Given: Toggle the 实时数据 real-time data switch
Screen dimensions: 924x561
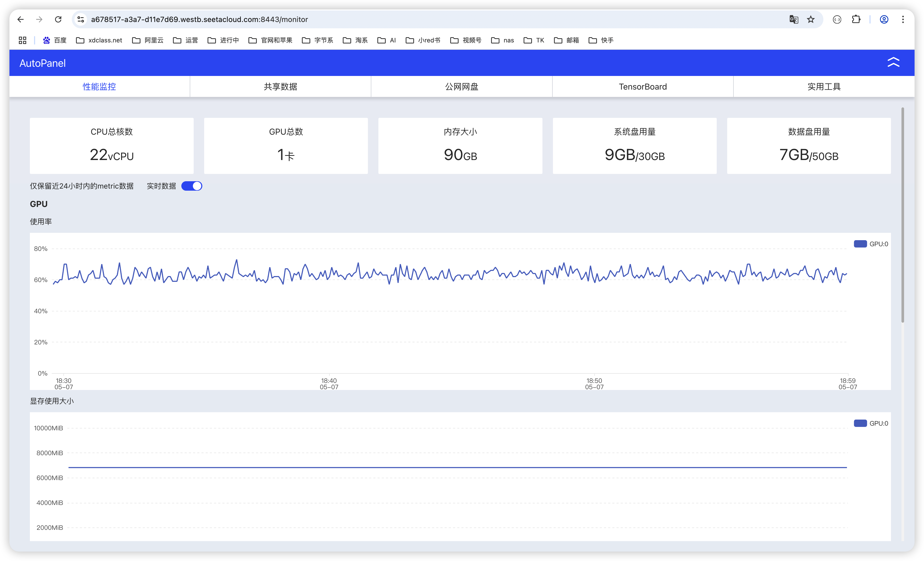Looking at the screenshot, I should pos(192,186).
